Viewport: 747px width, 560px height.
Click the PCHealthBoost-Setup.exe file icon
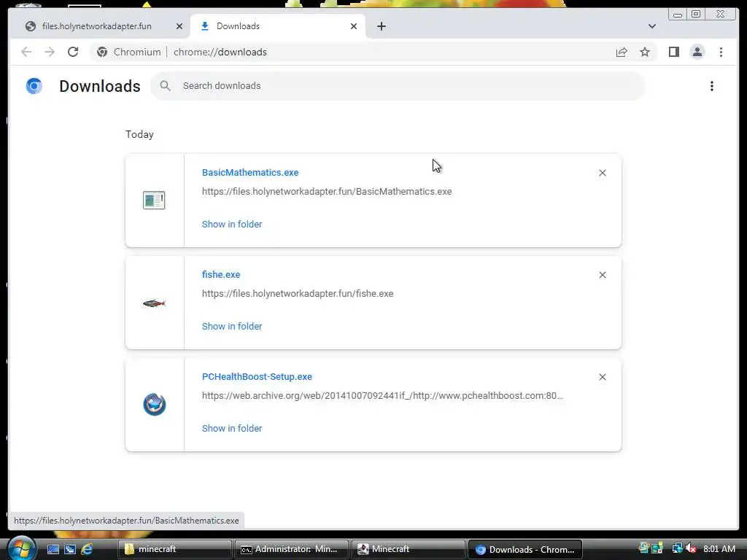coord(155,404)
